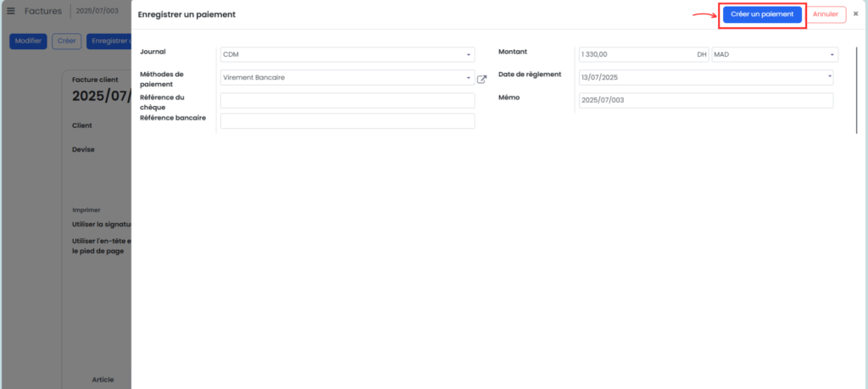Click the 2025/07/003 breadcrumb text
The image size is (868, 389).
[x=97, y=11]
